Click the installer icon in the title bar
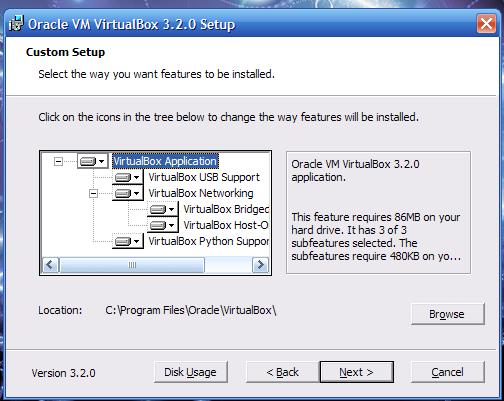This screenshot has height=401, width=504. tap(16, 24)
